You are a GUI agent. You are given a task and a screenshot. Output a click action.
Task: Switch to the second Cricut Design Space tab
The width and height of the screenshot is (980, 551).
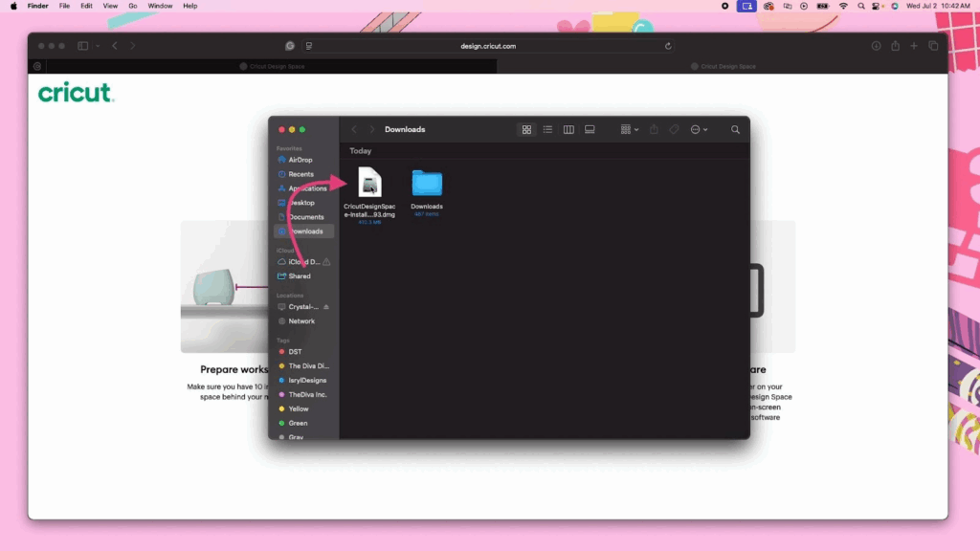click(723, 66)
